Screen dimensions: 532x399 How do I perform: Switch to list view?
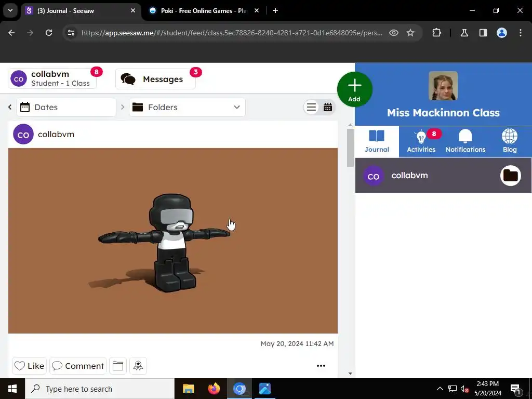(x=311, y=107)
